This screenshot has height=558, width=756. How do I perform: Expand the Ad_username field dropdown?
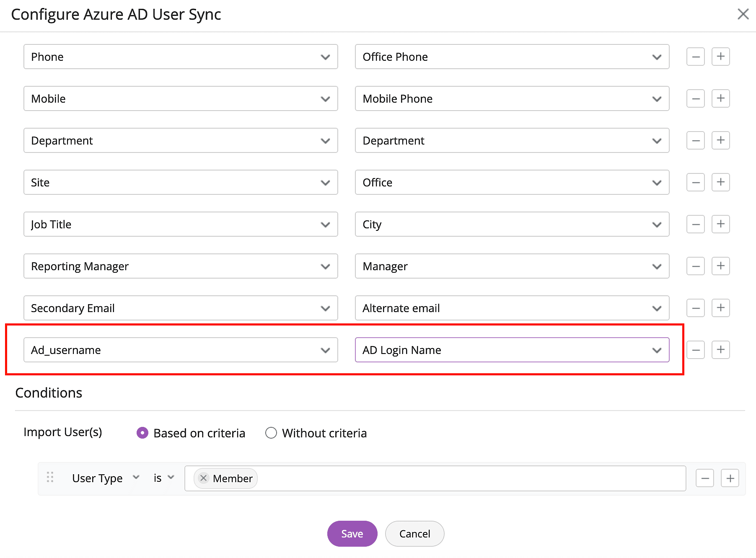tap(181, 350)
